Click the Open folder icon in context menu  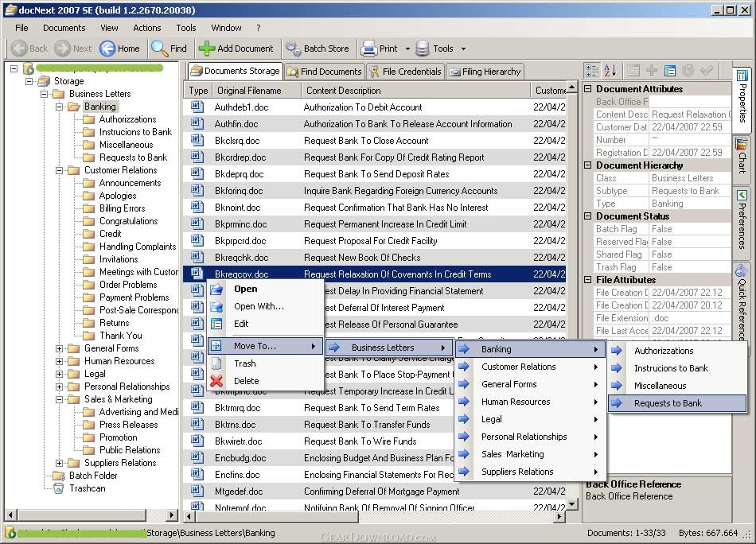[216, 289]
